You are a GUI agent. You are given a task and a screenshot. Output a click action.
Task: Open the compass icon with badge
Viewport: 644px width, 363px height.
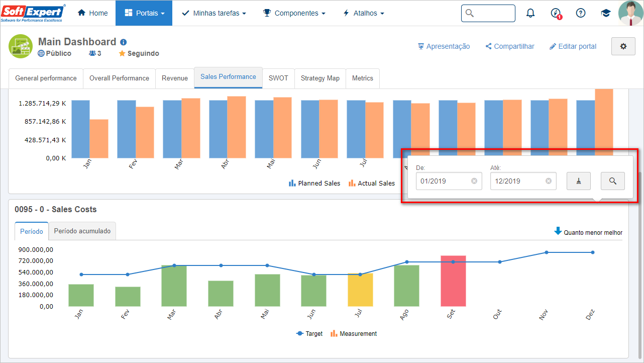pyautogui.click(x=556, y=14)
